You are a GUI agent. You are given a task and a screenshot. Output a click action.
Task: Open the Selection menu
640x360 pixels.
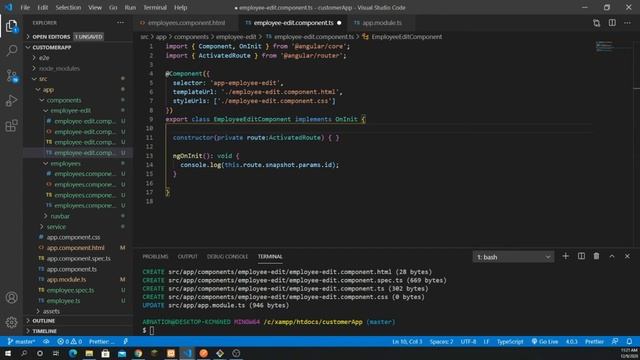click(68, 7)
